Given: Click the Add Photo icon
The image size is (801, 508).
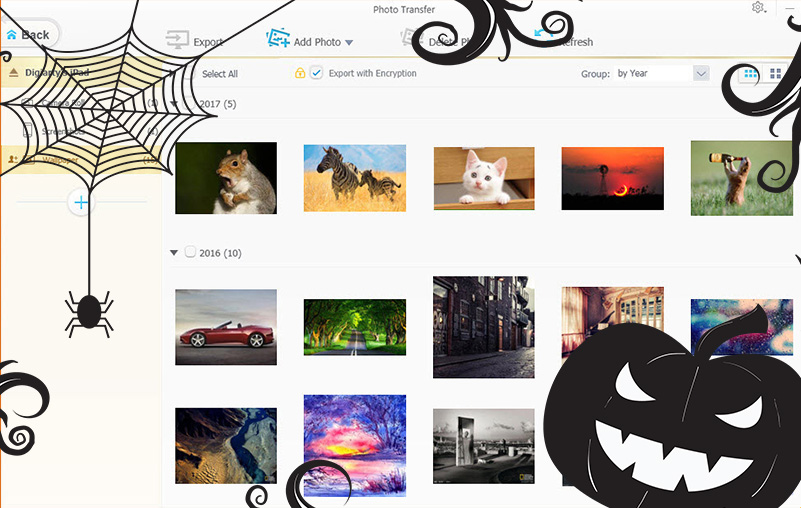Looking at the screenshot, I should click(277, 40).
